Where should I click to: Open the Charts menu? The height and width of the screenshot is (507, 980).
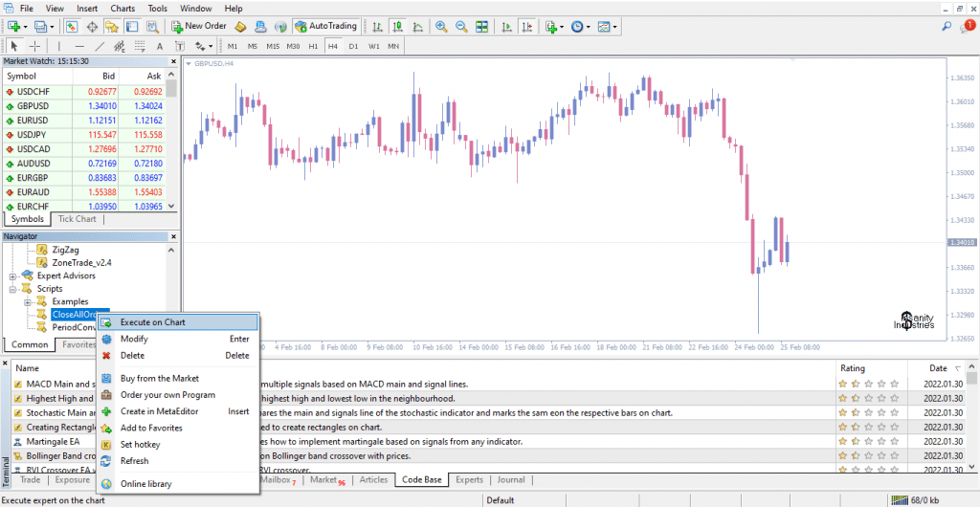122,8
